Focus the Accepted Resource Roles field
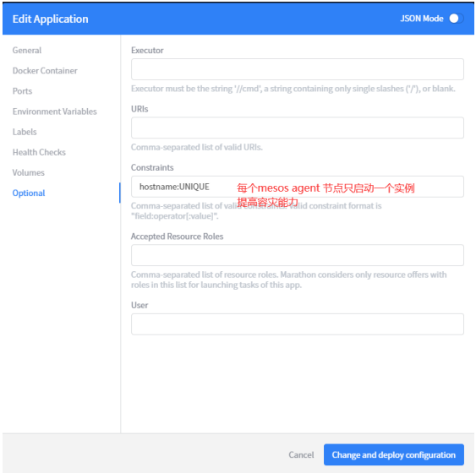Screen dimensions: 476x473 [x=298, y=255]
